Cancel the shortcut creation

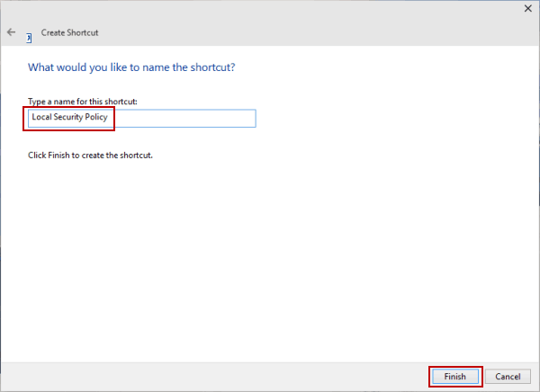click(507, 376)
